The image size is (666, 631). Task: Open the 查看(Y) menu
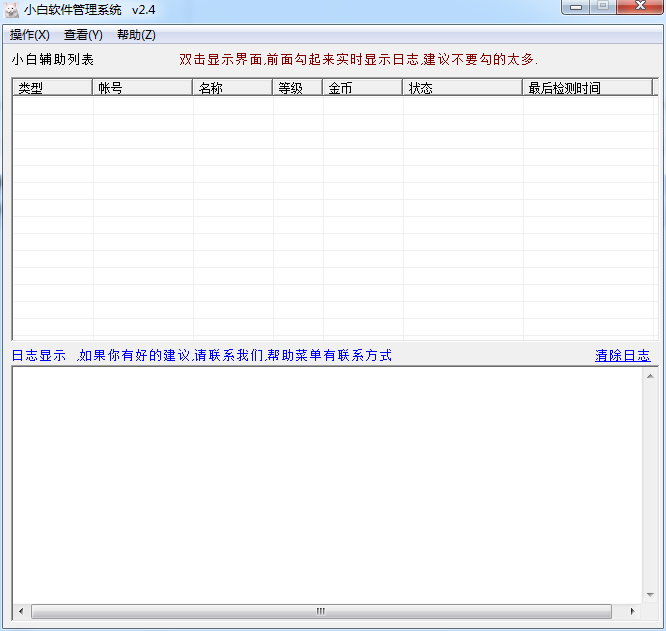[83, 35]
